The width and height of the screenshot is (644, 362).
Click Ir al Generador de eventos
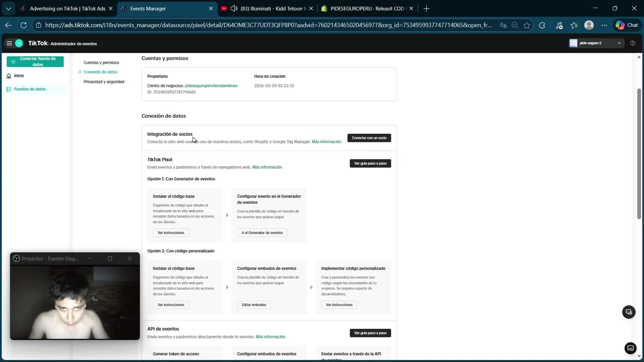click(262, 233)
